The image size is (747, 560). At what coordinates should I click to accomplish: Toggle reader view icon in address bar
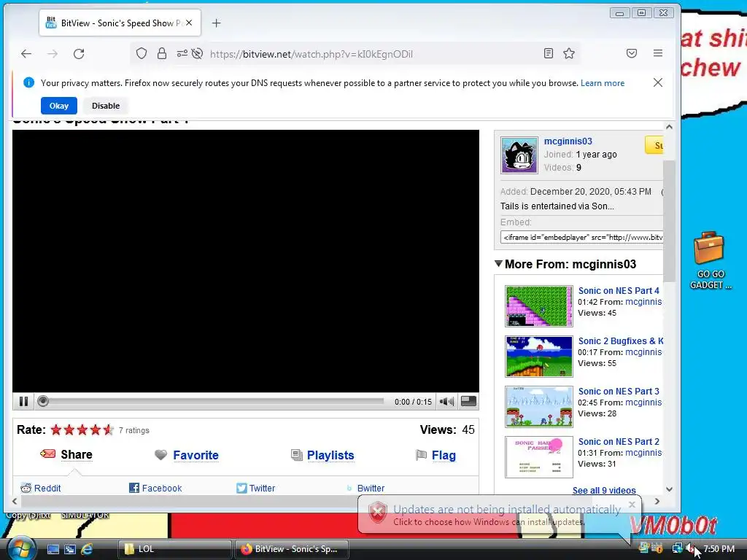click(x=549, y=53)
